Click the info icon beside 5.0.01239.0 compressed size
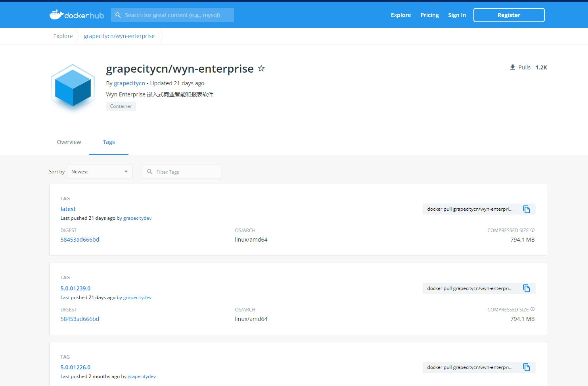Image resolution: width=588 pixels, height=386 pixels. click(x=532, y=309)
